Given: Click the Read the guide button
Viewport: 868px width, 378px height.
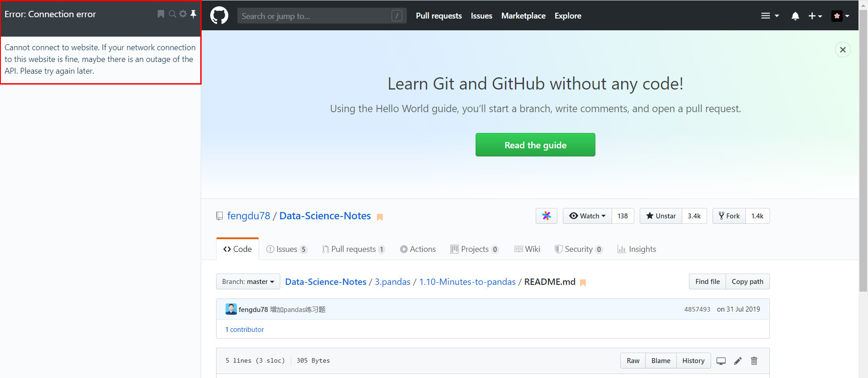Looking at the screenshot, I should 535,145.
